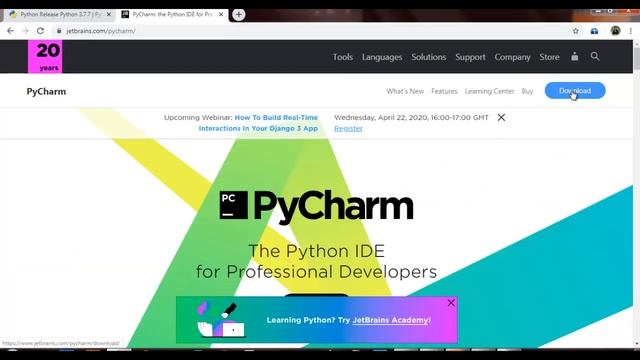Open the Learning Center link
Screen dimensions: 640x360
point(489,91)
